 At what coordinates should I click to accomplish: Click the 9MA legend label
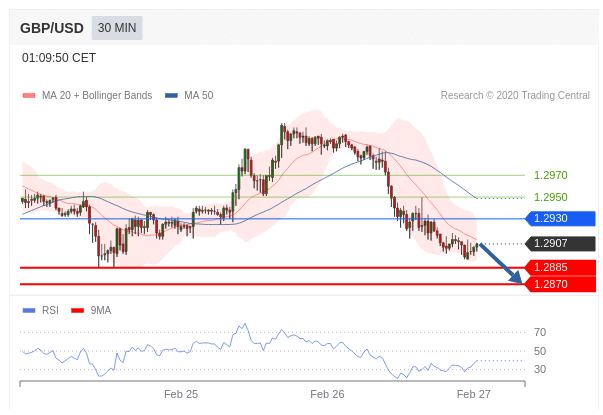click(101, 310)
